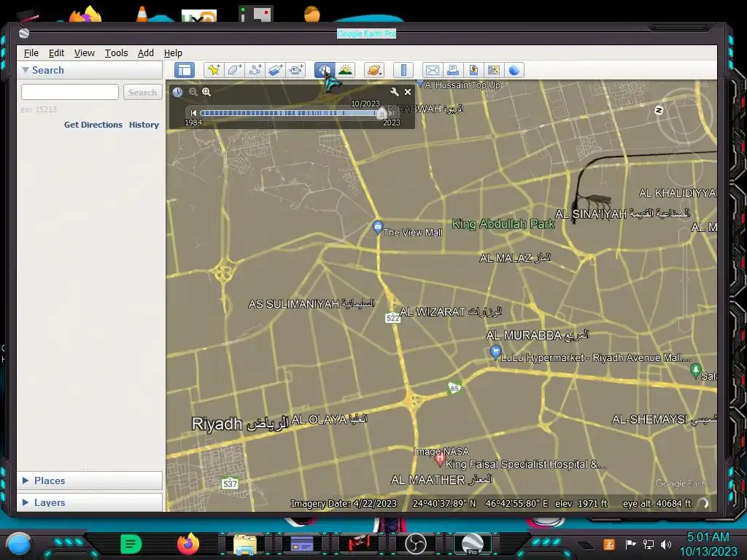The height and width of the screenshot is (560, 747).
Task: Zoom out the time slider range
Action: click(193, 92)
